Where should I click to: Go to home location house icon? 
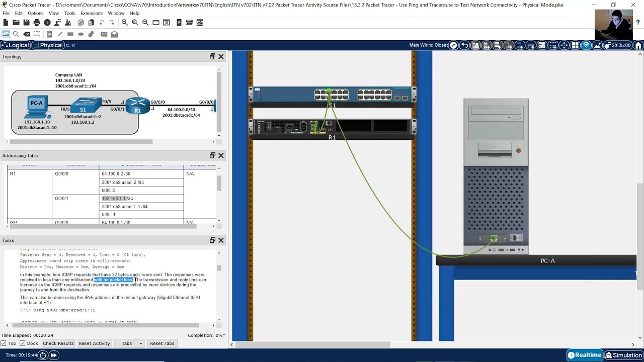click(638, 45)
